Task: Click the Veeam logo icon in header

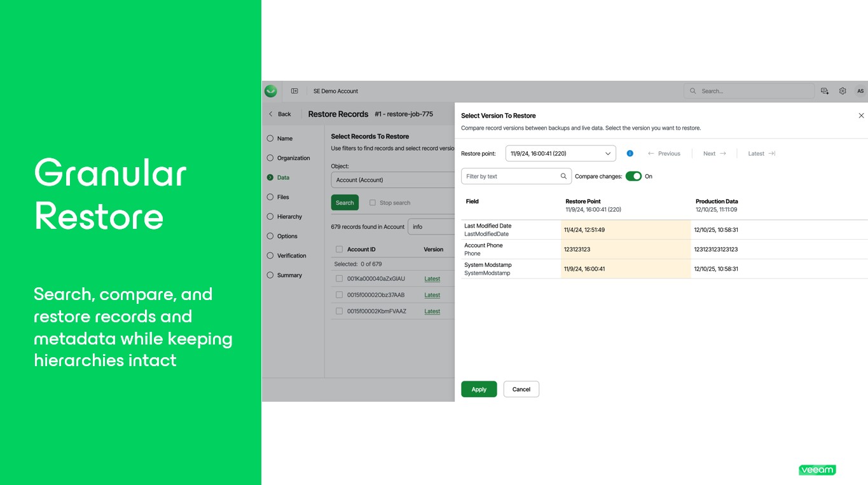Action: [271, 91]
